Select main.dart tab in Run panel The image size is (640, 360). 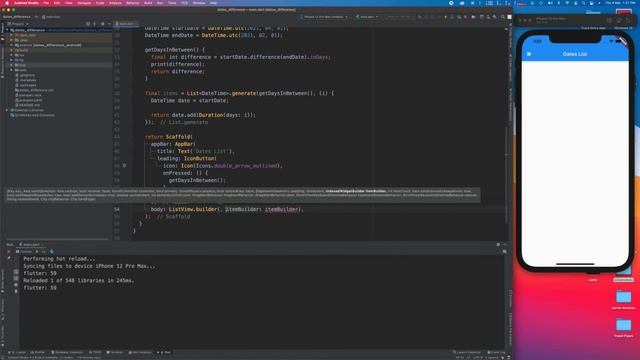30,244
